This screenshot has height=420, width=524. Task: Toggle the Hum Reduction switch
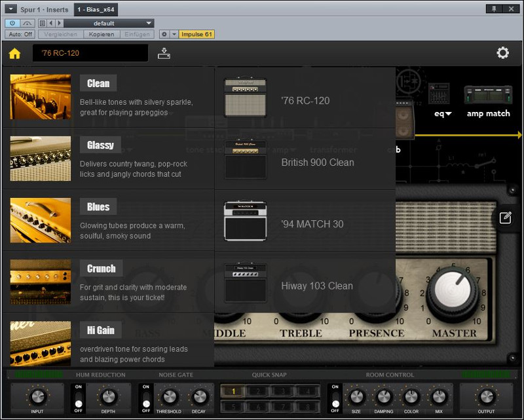(x=79, y=398)
